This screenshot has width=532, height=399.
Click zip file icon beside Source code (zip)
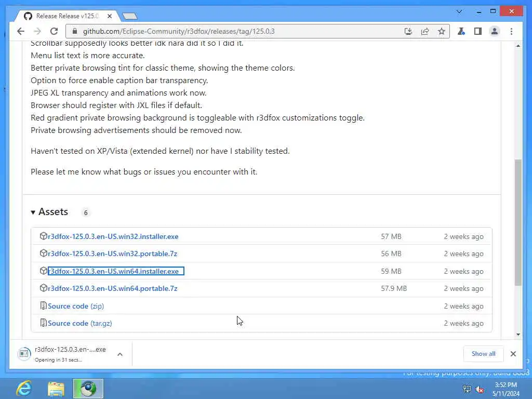[x=43, y=305]
